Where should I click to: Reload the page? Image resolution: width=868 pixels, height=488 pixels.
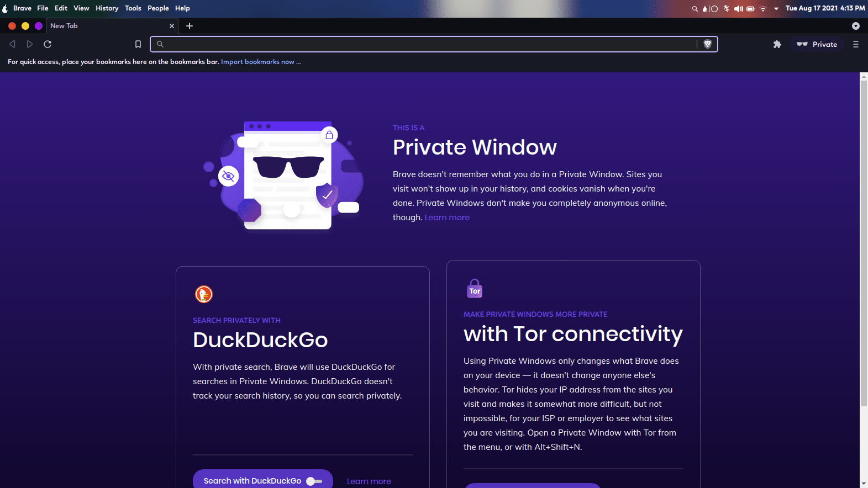[48, 44]
